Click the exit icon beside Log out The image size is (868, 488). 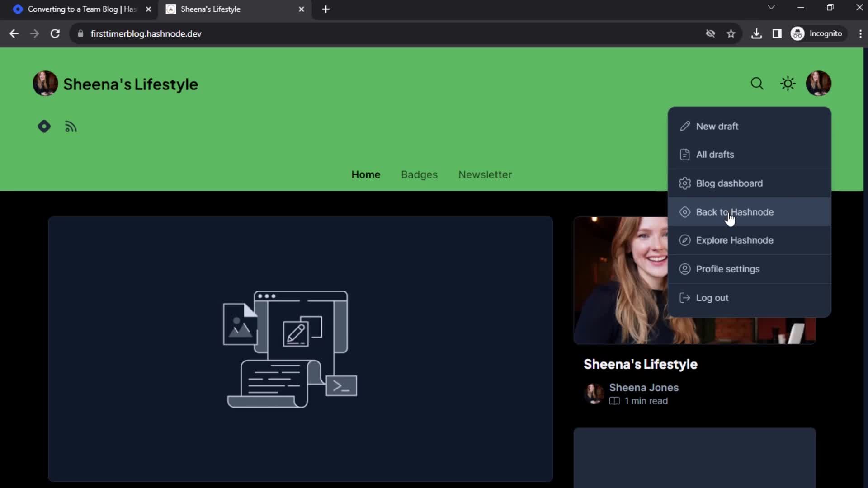tap(685, 298)
